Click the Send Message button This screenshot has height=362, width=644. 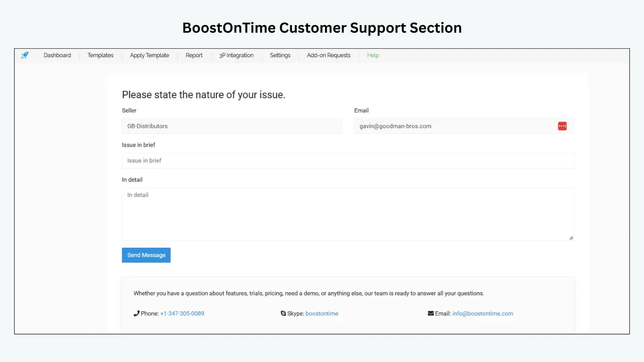pos(146,255)
